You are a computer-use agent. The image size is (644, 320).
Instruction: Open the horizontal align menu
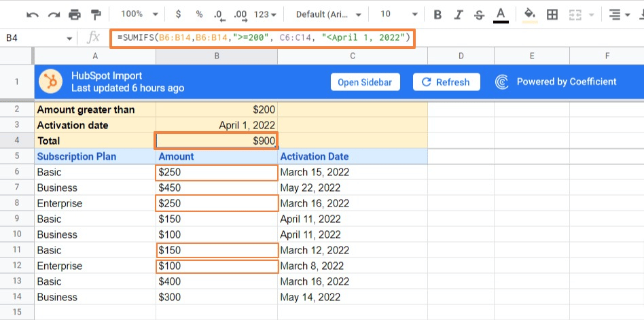click(x=619, y=14)
